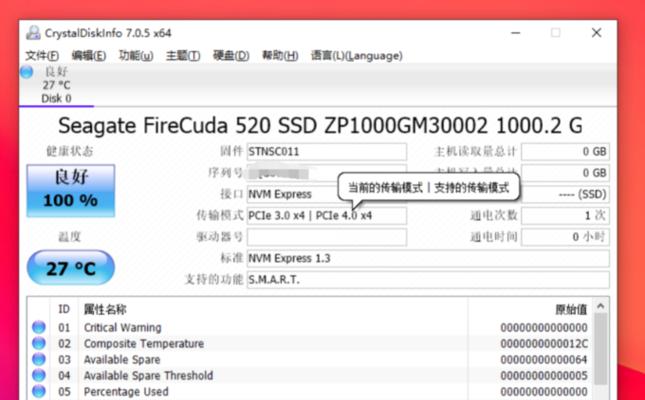Minimize the CrystalDiskInfo window
Screen dimensions: 645x400
pyautogui.click(x=516, y=33)
